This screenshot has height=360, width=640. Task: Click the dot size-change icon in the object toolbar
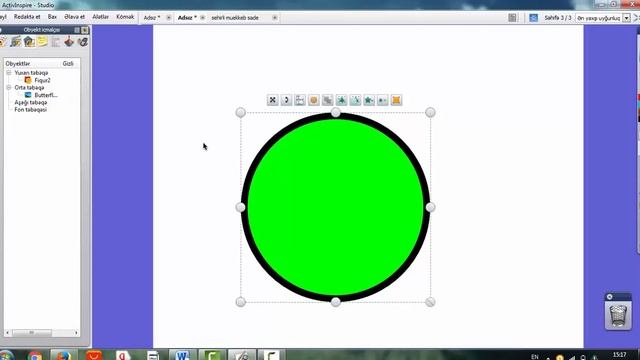point(382,100)
